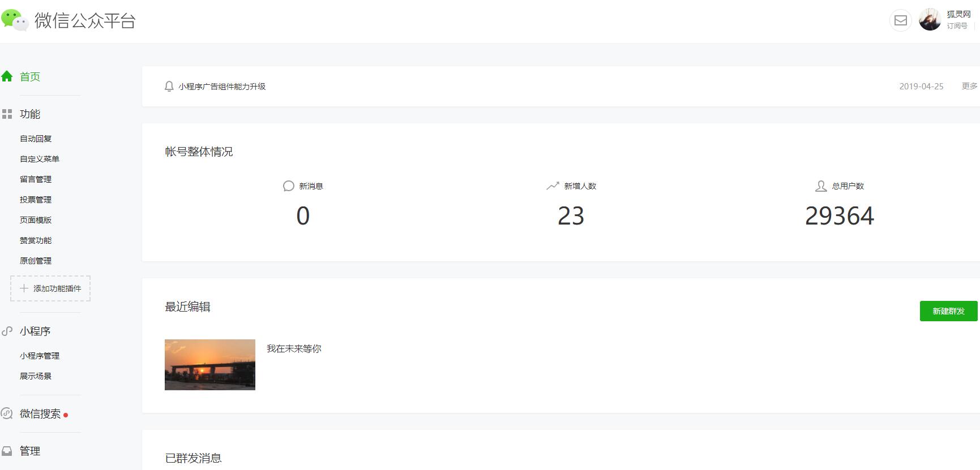The width and height of the screenshot is (980, 470).
Task: Click the account avatar picture
Action: pos(930,20)
